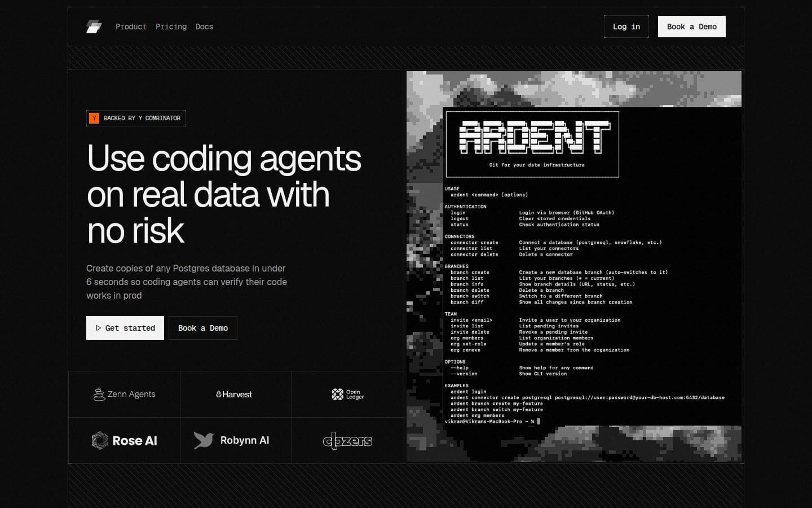Click the 'branch diff' command row

point(541,302)
